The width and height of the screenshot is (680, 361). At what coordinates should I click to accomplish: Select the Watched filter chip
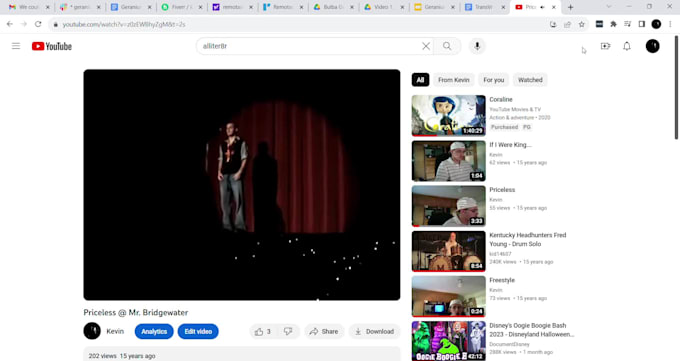tap(530, 80)
